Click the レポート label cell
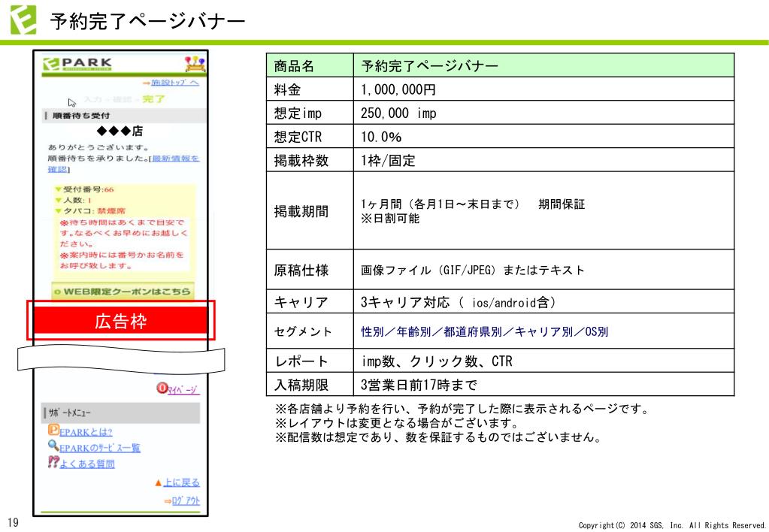Viewport: 769px width, 532px height. point(310,361)
